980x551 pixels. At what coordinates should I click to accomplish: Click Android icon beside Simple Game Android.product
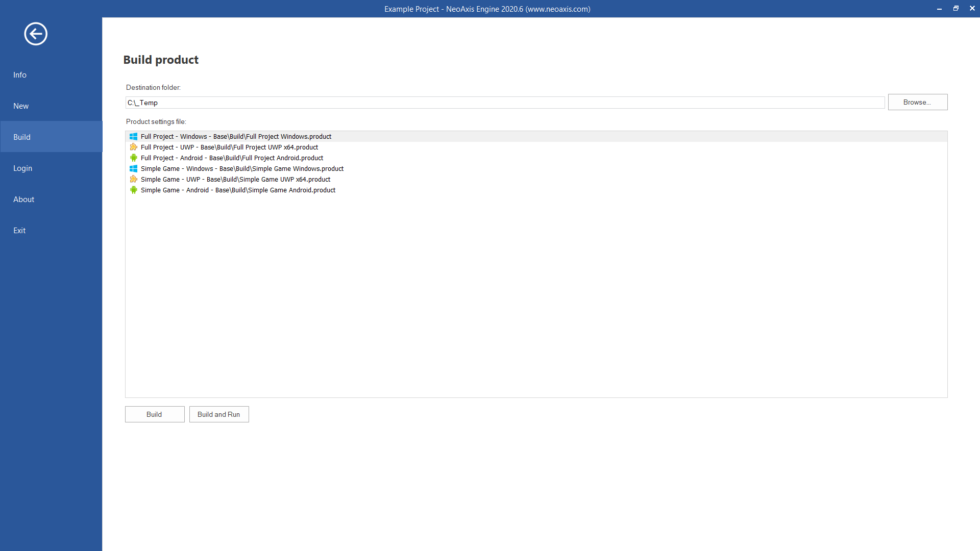[133, 190]
